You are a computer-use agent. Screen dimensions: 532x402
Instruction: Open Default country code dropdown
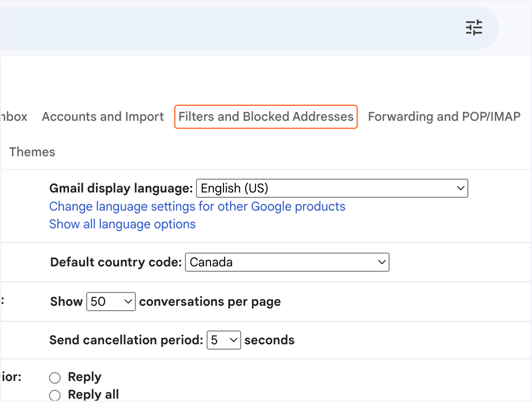(x=287, y=262)
